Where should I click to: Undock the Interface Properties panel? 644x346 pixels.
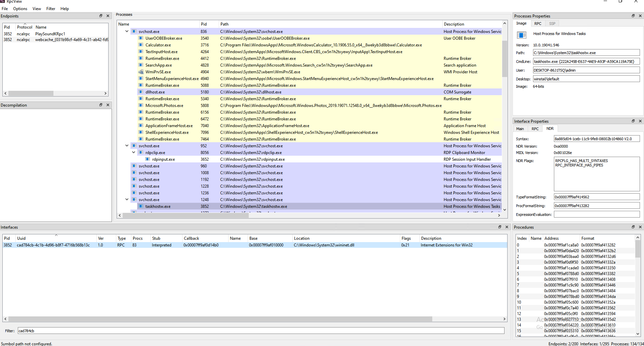[x=633, y=121]
